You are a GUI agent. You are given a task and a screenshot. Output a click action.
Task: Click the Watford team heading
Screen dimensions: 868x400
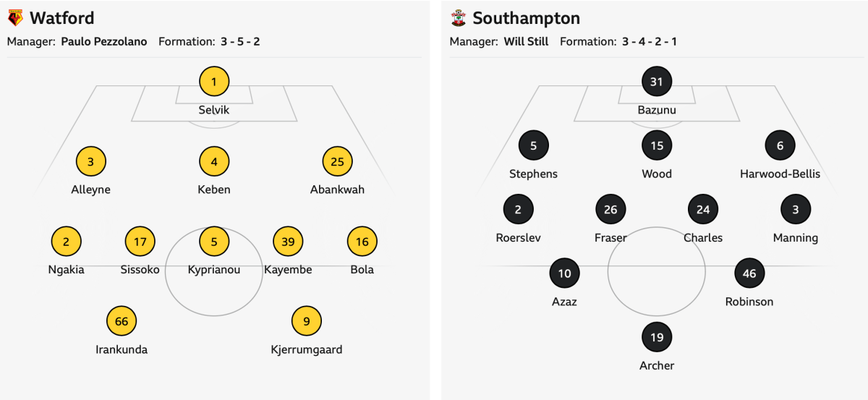click(x=62, y=18)
